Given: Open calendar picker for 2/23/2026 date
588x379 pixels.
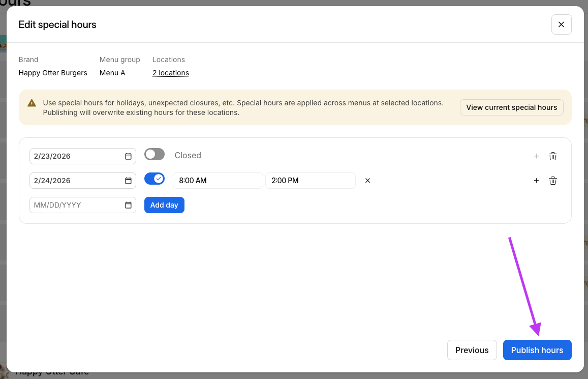Looking at the screenshot, I should click(128, 156).
